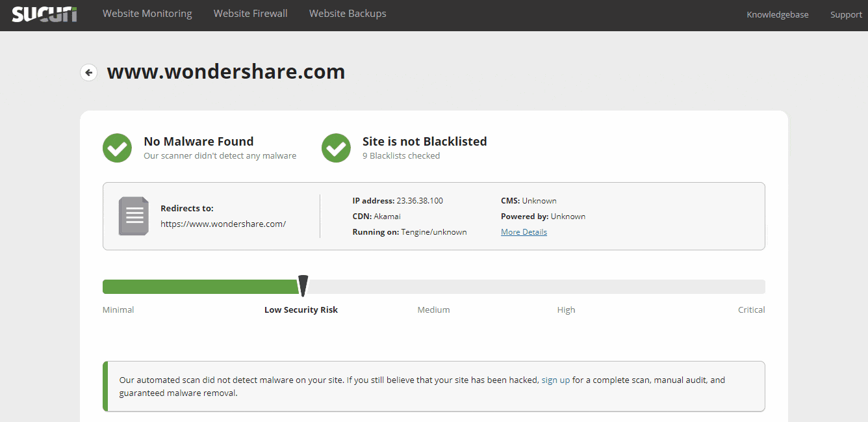The height and width of the screenshot is (422, 868).
Task: Click the www.wondershare.com page heading
Action: [x=226, y=72]
